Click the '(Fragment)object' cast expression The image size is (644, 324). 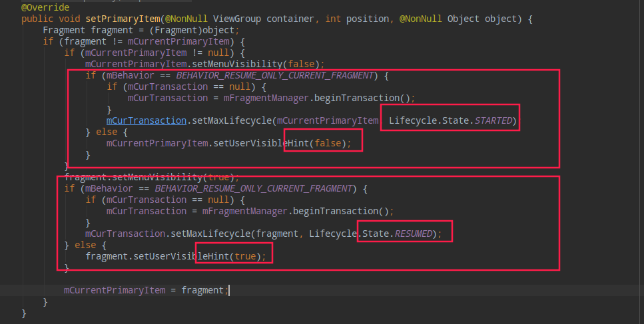(x=192, y=31)
